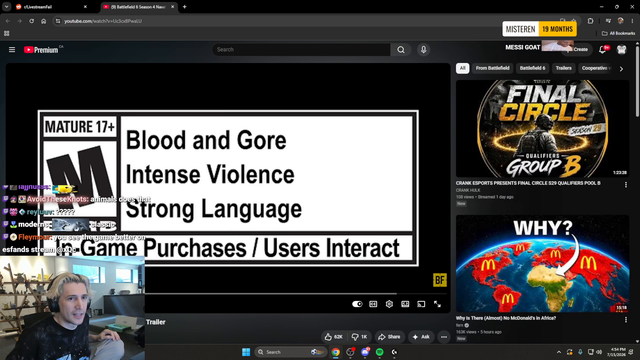Image resolution: width=640 pixels, height=360 pixels.
Task: Open Windows Start menu
Action: [x=246, y=352]
